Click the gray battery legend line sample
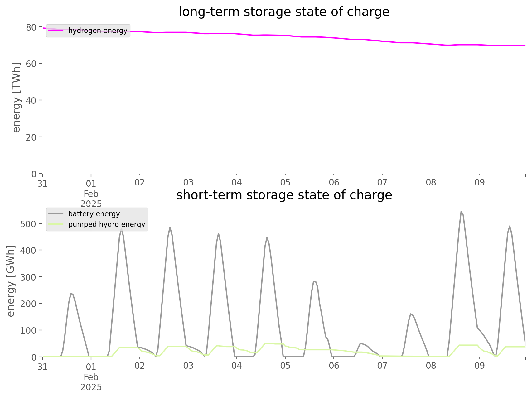 click(56, 214)
